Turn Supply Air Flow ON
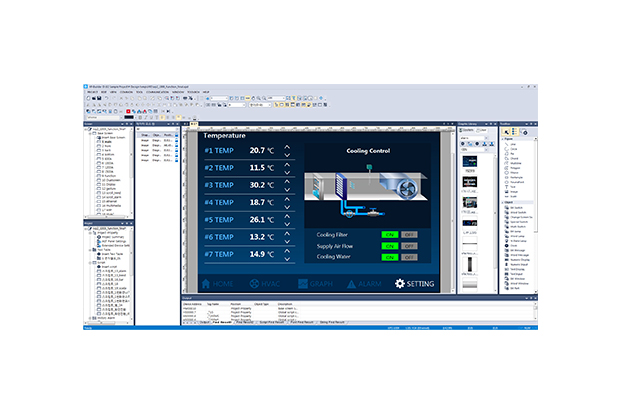 tap(390, 246)
